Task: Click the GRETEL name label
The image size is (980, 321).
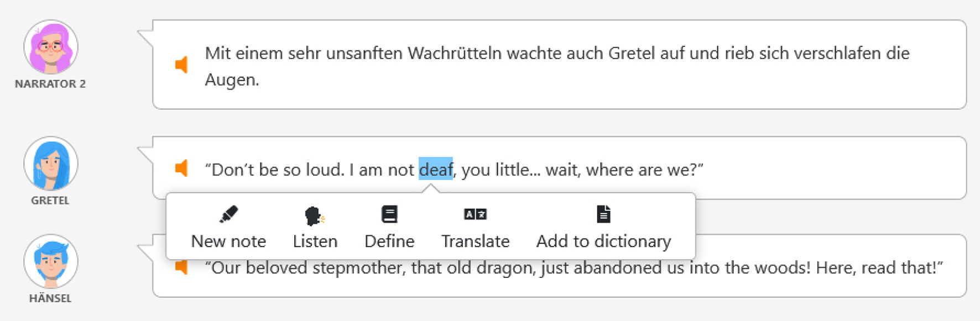Action: [50, 201]
